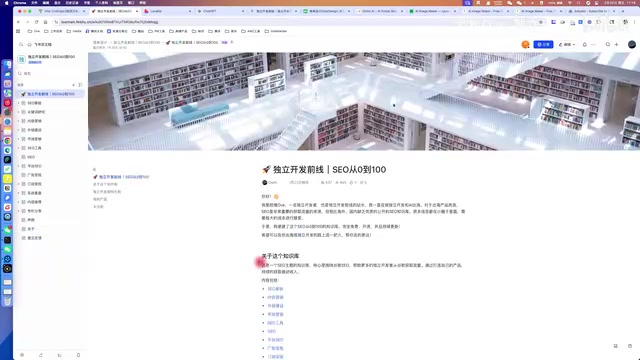This screenshot has width=640, height=360.
Task: Open the GEO page in sidebar tree
Action: point(31,157)
